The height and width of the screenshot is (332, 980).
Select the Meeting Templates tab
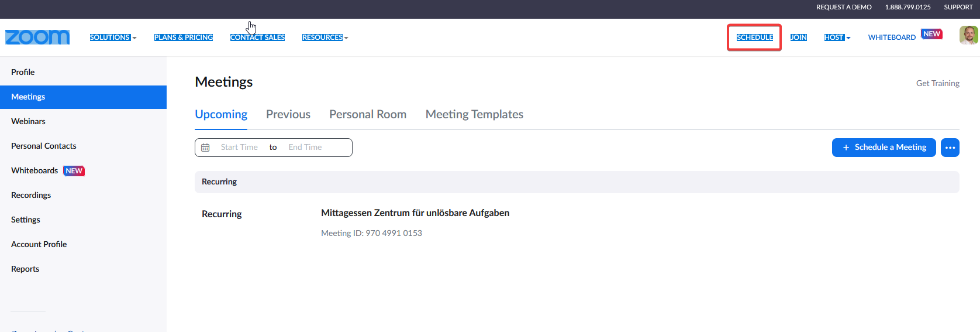click(x=474, y=114)
